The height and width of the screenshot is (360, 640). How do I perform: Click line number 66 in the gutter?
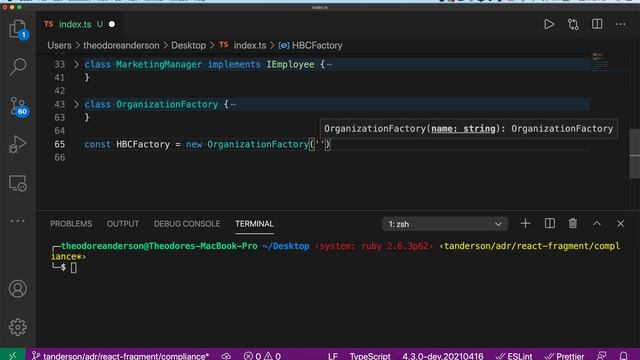point(60,158)
